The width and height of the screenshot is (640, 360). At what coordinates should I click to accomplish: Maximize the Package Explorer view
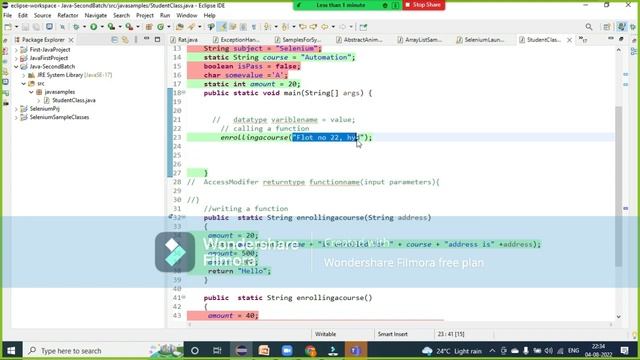pos(158,39)
